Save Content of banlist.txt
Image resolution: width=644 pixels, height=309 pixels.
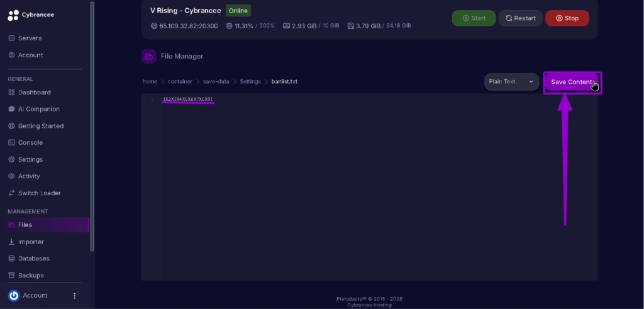tap(572, 82)
